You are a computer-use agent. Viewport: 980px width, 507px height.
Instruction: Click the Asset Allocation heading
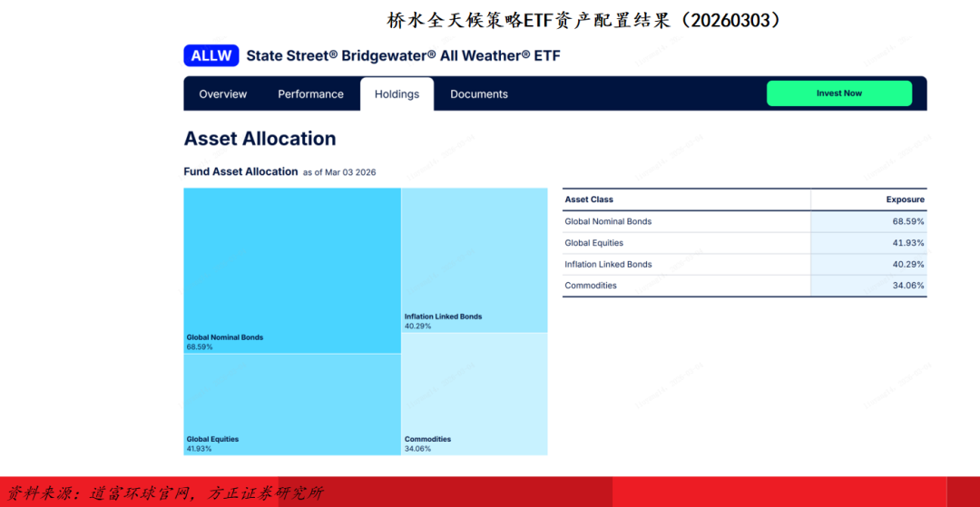click(x=260, y=139)
